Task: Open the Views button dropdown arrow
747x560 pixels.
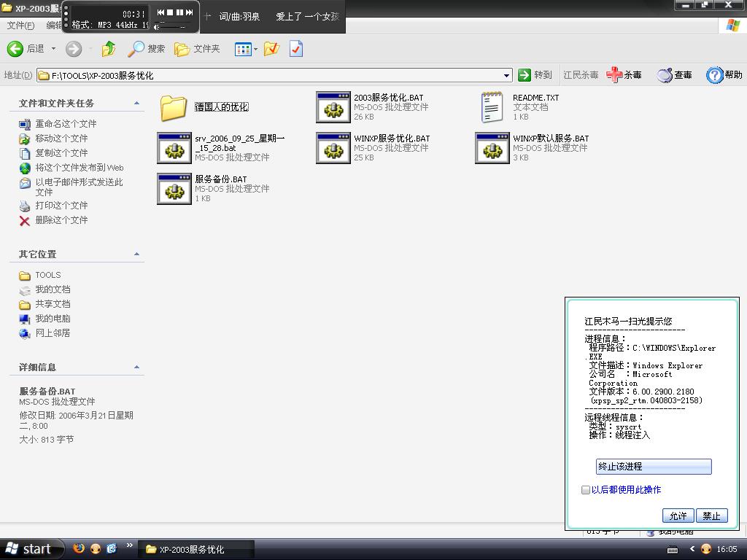Action: tap(255, 49)
